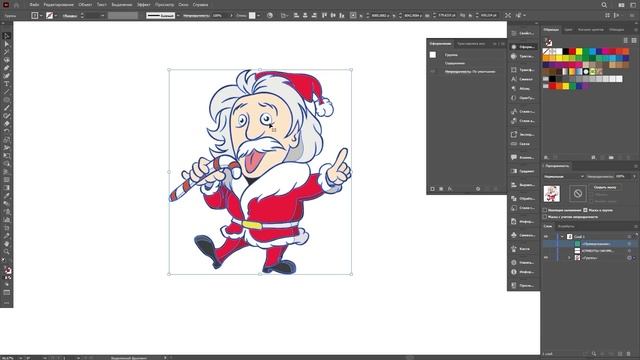Open the Swatches panel options menu

636,30
